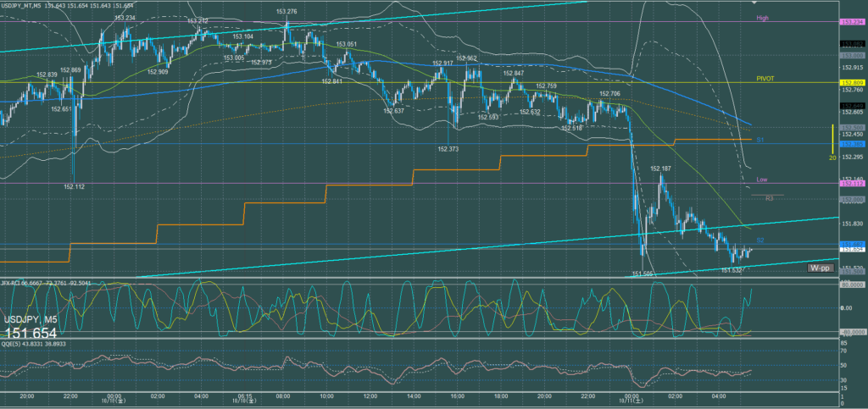The width and height of the screenshot is (868, 409).
Task: Click the S2 support label
Action: [760, 241]
